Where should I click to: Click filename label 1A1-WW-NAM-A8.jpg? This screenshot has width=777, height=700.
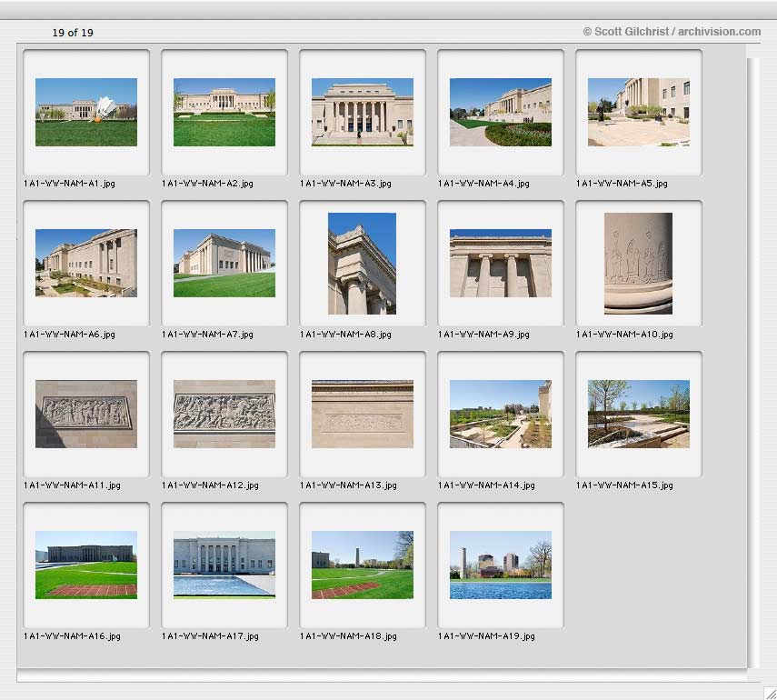click(x=346, y=335)
